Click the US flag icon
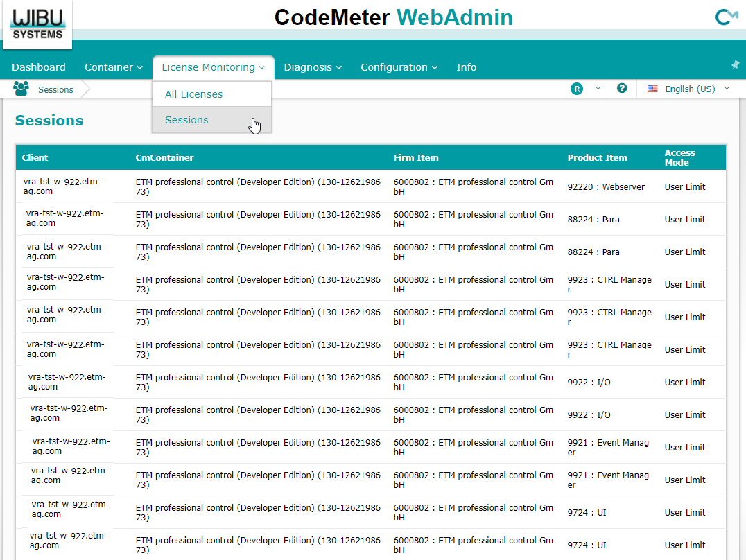 pos(653,89)
